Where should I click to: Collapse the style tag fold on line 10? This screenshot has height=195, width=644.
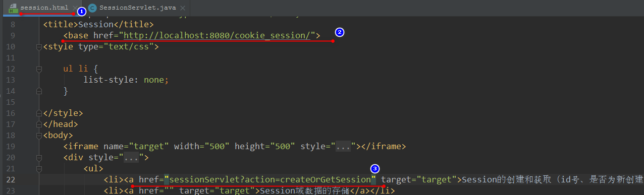(x=39, y=47)
